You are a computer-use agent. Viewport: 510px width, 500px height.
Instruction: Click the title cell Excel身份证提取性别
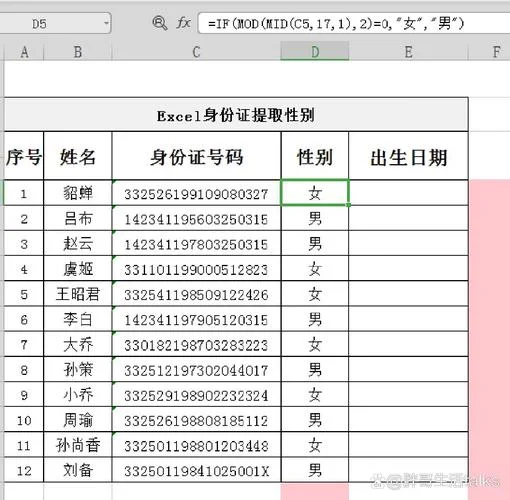[x=236, y=115]
